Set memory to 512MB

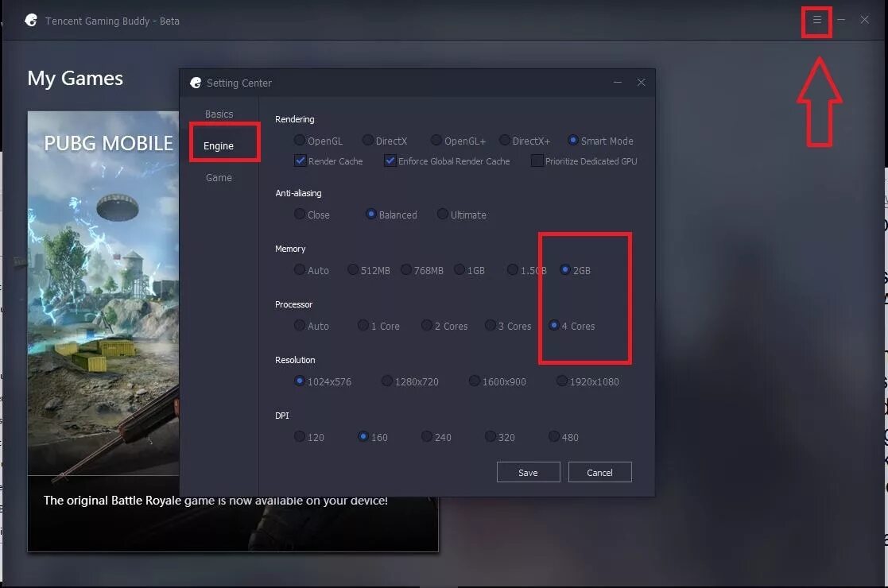tap(352, 270)
